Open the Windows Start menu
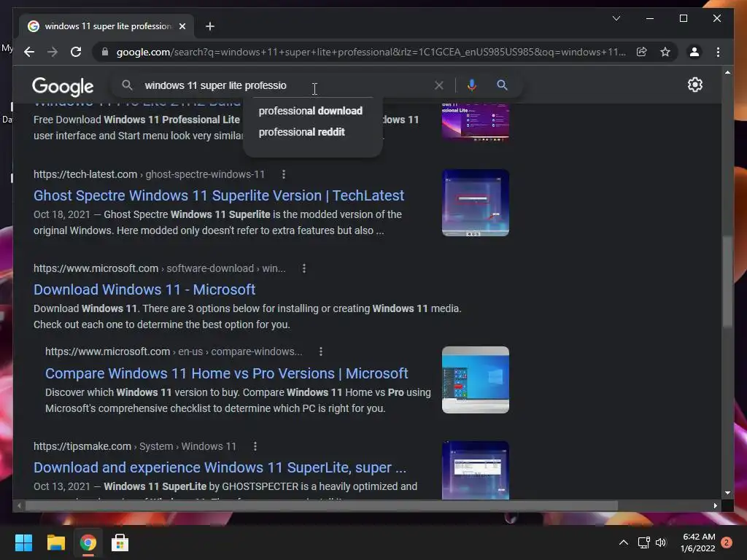Screen dimensions: 747x560 23,542
